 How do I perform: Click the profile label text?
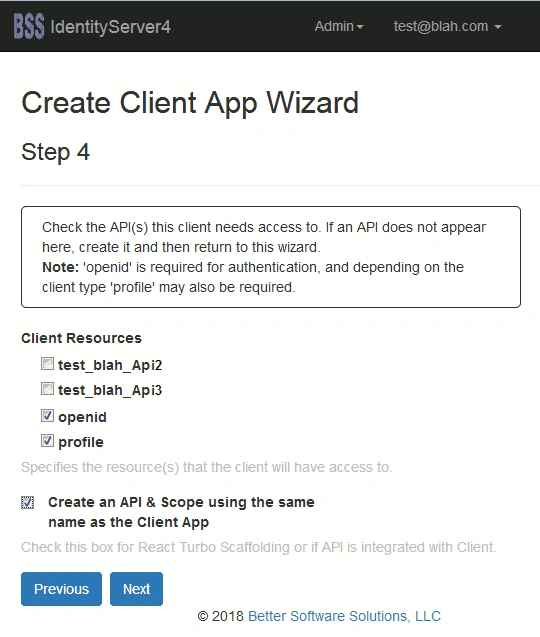point(81,442)
